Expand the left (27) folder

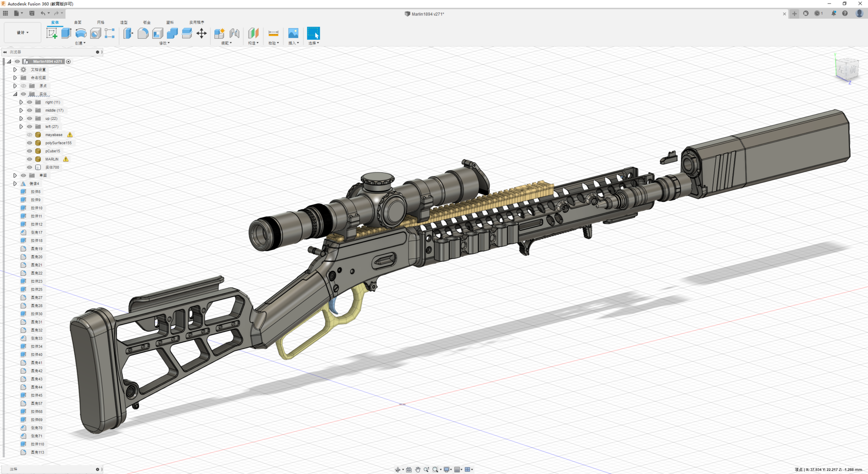21,127
